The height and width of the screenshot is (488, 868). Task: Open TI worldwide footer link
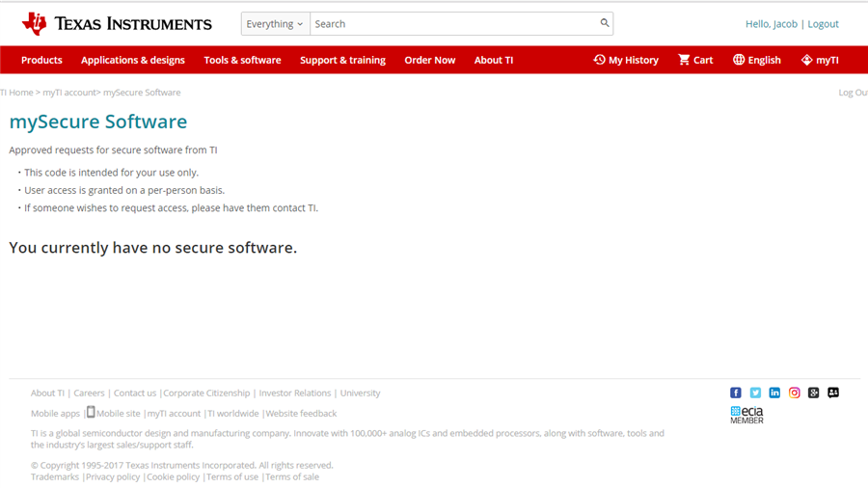[x=233, y=414]
